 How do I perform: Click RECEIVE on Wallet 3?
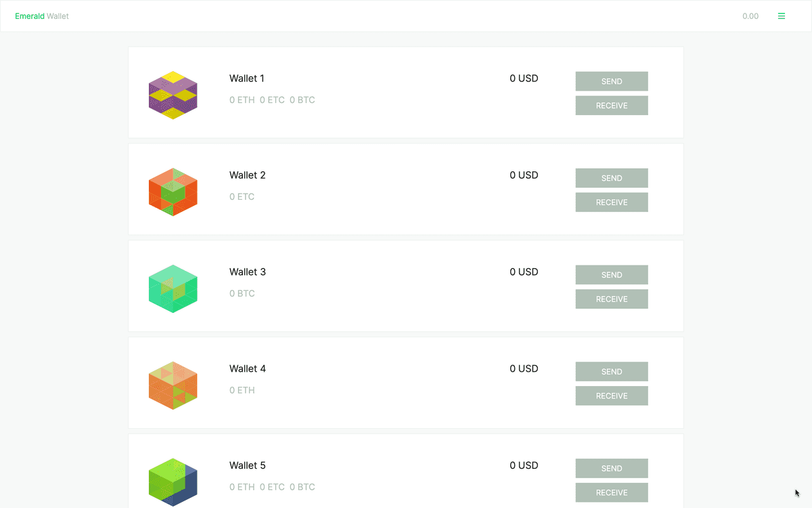coord(611,299)
